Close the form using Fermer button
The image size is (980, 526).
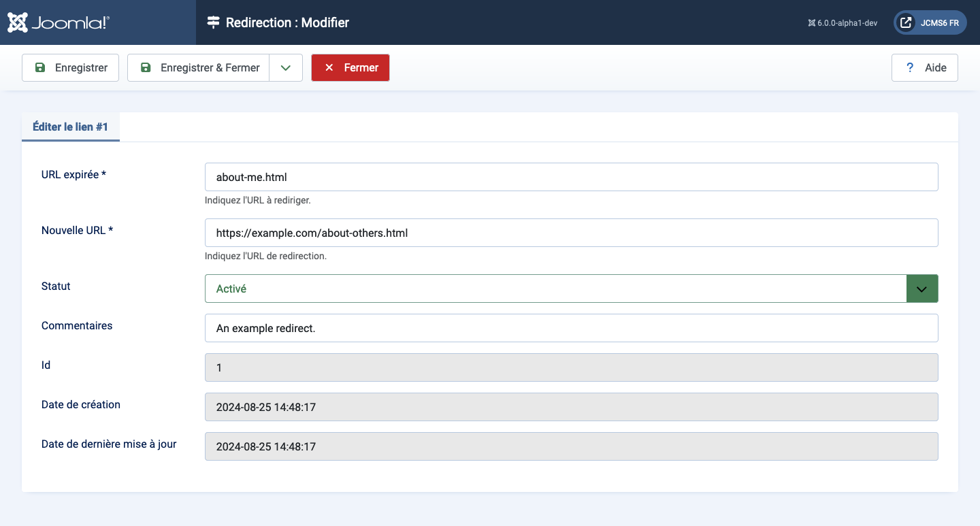coord(350,67)
